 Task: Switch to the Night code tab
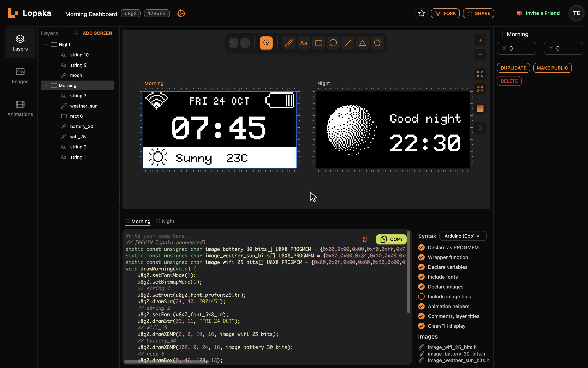tap(165, 221)
